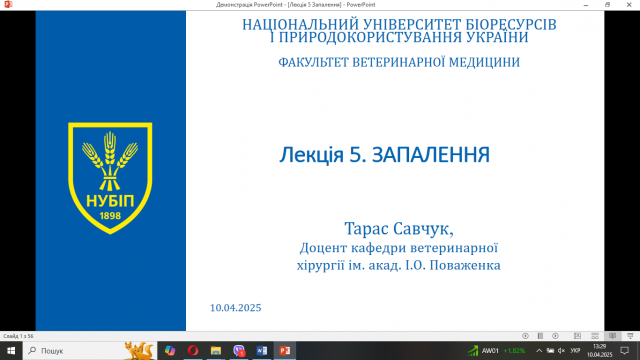This screenshot has height=360, width=640.
Task: Open the Windows Start menu
Action: tap(11, 351)
